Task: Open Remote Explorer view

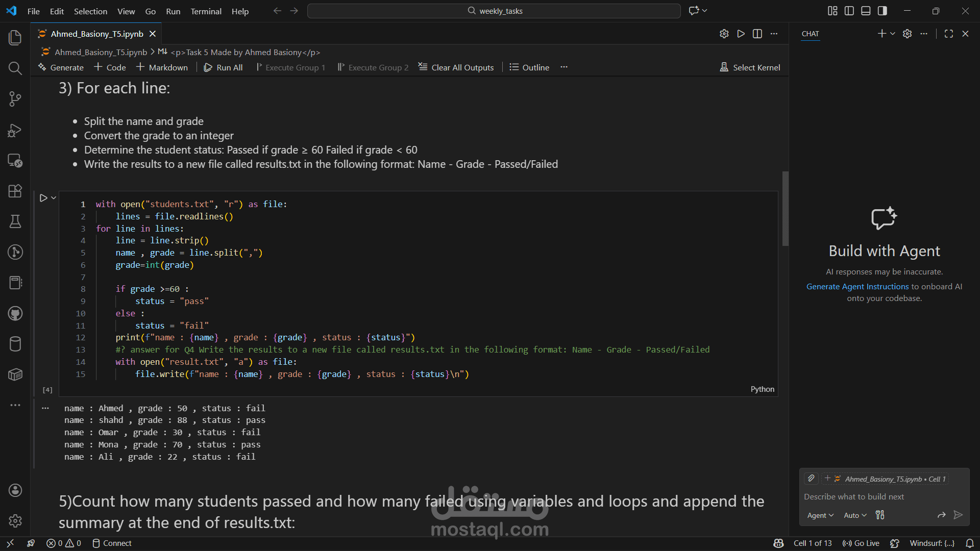Action: (x=15, y=161)
